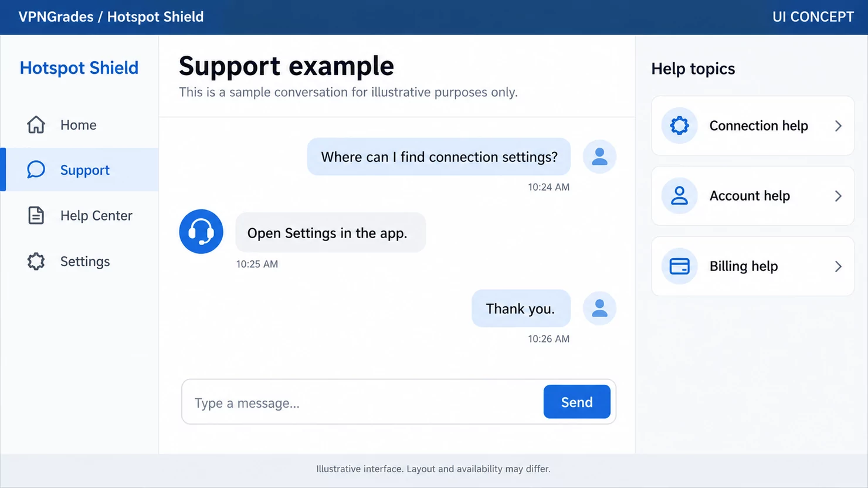
Task: Click the Account help person icon
Action: tap(679, 196)
